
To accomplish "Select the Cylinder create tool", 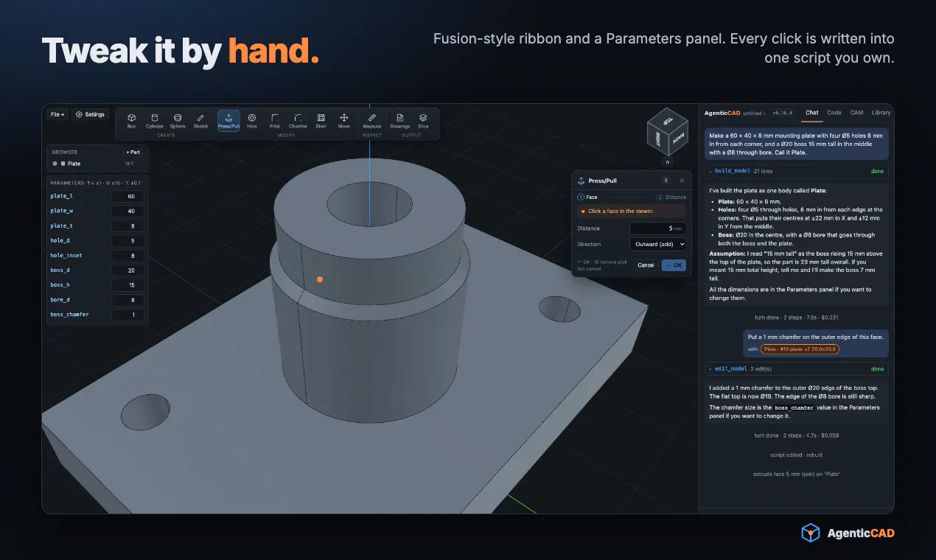I will [154, 121].
